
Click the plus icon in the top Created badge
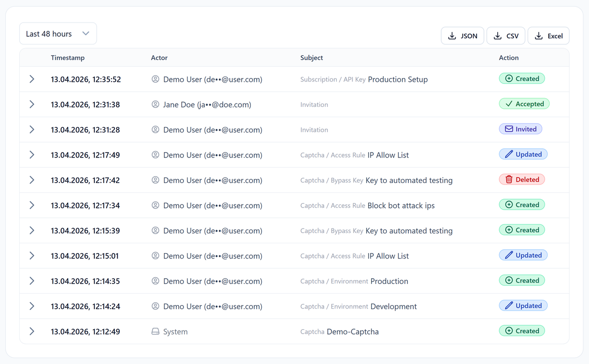(509, 78)
